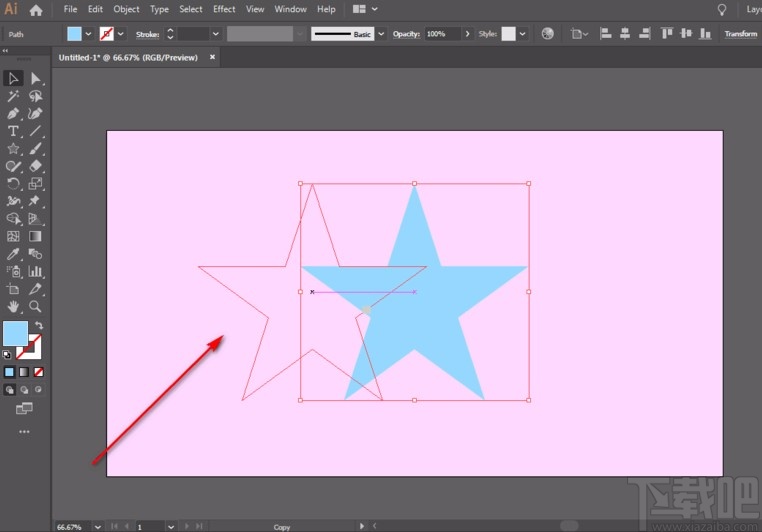Select the Rotate tool
This screenshot has width=762, height=532.
13,184
